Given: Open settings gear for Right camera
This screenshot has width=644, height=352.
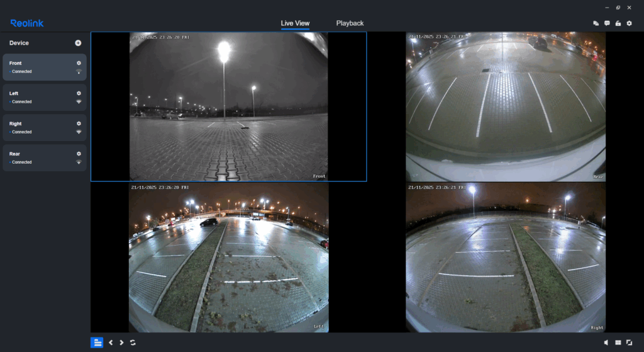Looking at the screenshot, I should click(x=79, y=123).
